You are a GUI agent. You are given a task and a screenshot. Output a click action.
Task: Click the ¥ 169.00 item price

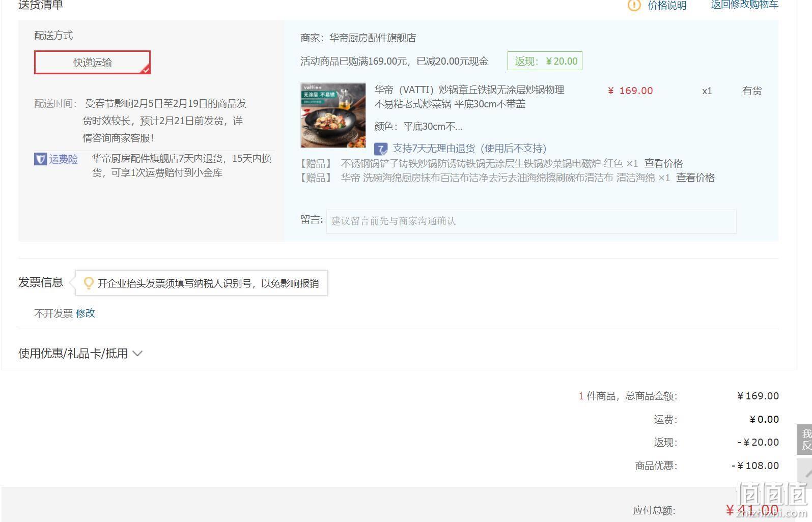tap(630, 91)
